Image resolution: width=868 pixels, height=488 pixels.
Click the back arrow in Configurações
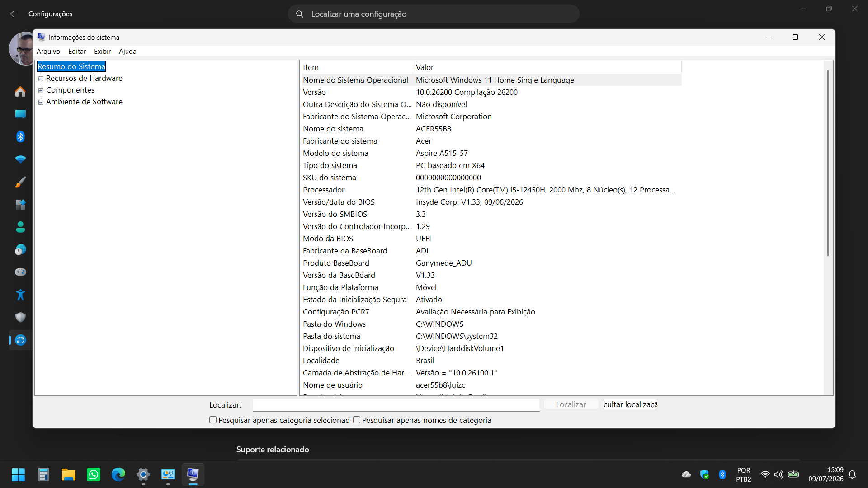pyautogui.click(x=14, y=14)
